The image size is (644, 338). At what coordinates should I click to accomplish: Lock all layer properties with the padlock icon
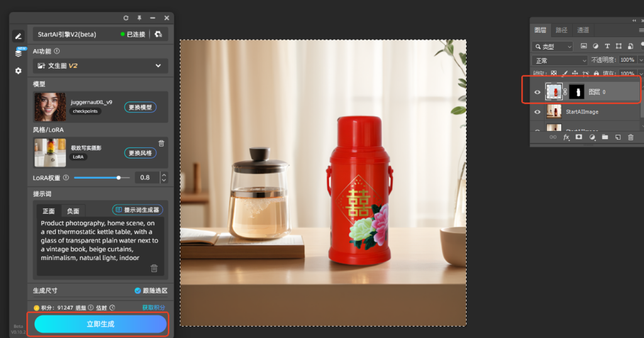point(596,74)
